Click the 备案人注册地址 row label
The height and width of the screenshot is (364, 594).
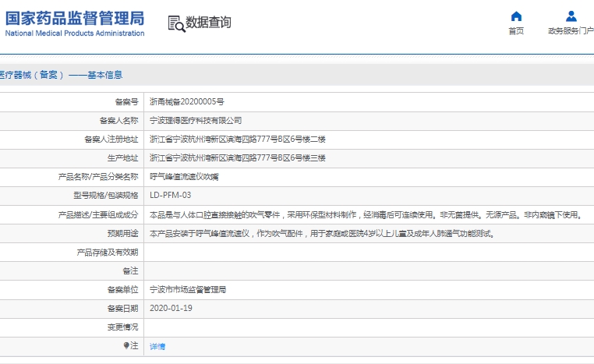111,139
